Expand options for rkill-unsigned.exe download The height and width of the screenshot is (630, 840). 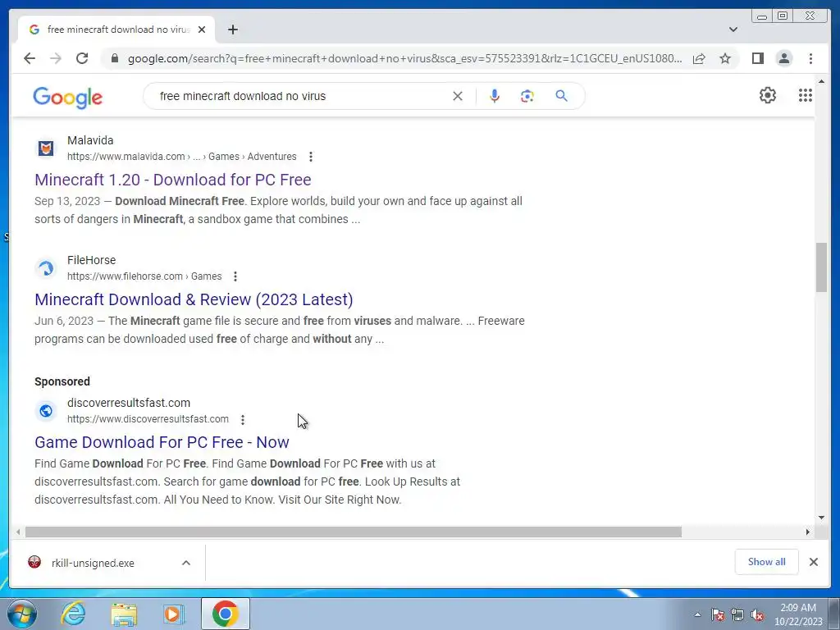click(x=186, y=563)
